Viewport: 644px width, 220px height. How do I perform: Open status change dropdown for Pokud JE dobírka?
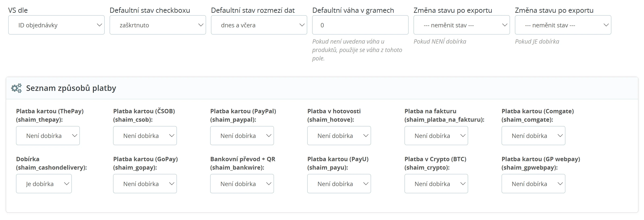563,25
